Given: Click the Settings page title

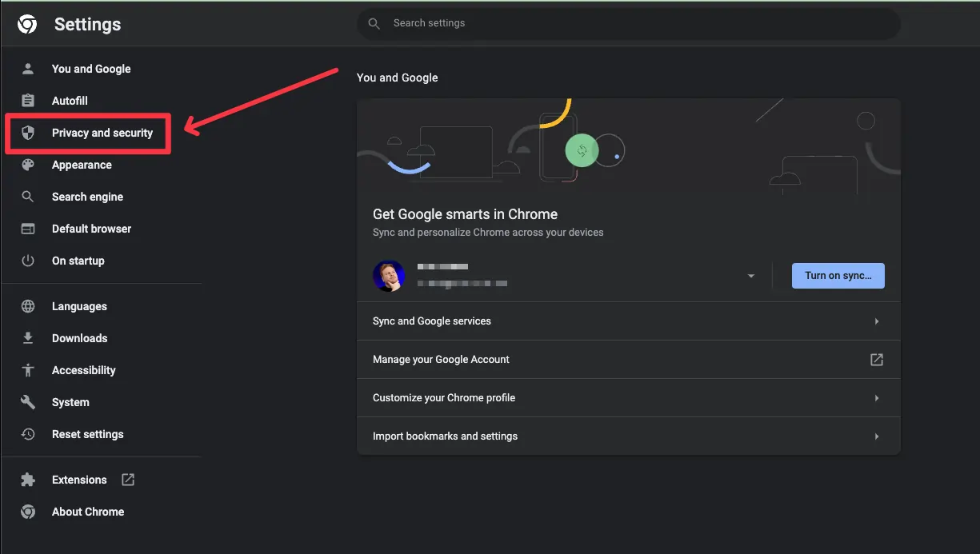Looking at the screenshot, I should click(x=88, y=24).
